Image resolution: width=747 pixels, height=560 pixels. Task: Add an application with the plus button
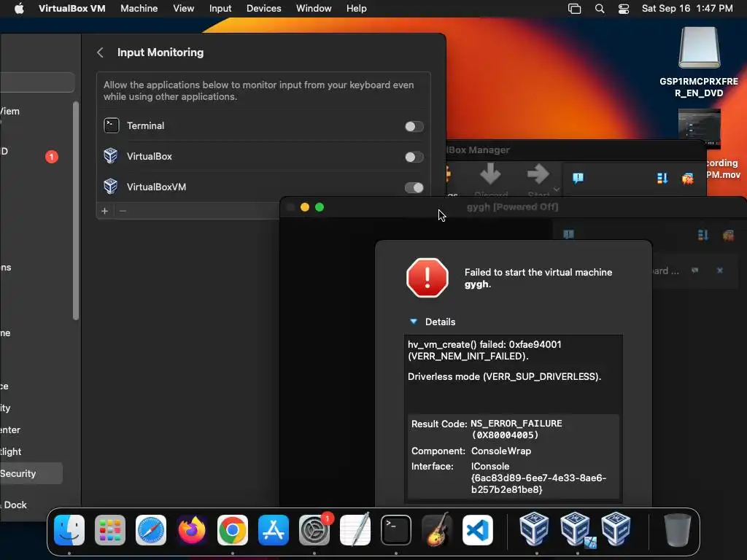point(105,211)
